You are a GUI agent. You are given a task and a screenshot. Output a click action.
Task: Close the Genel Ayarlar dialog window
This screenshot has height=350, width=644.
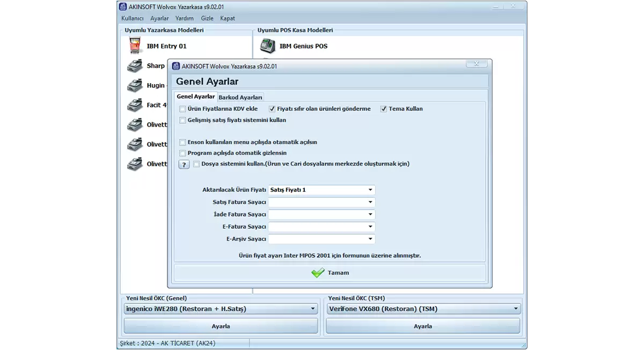click(476, 64)
